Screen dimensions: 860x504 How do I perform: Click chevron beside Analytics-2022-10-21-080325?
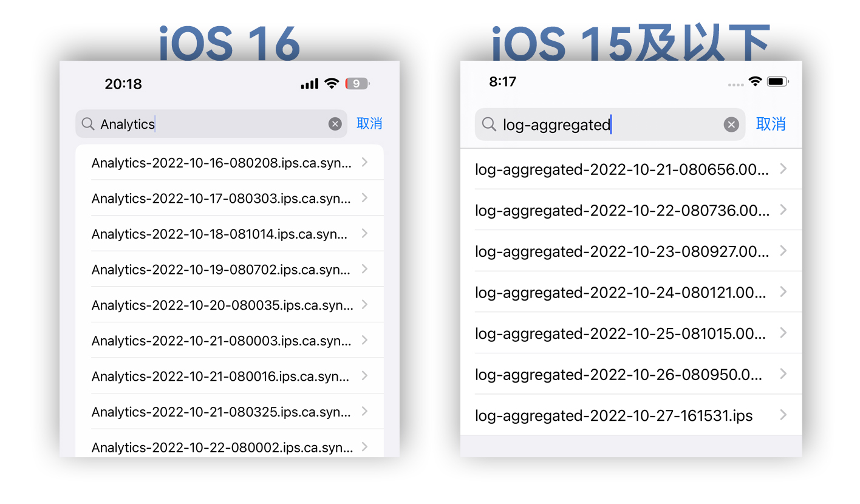[x=364, y=411]
